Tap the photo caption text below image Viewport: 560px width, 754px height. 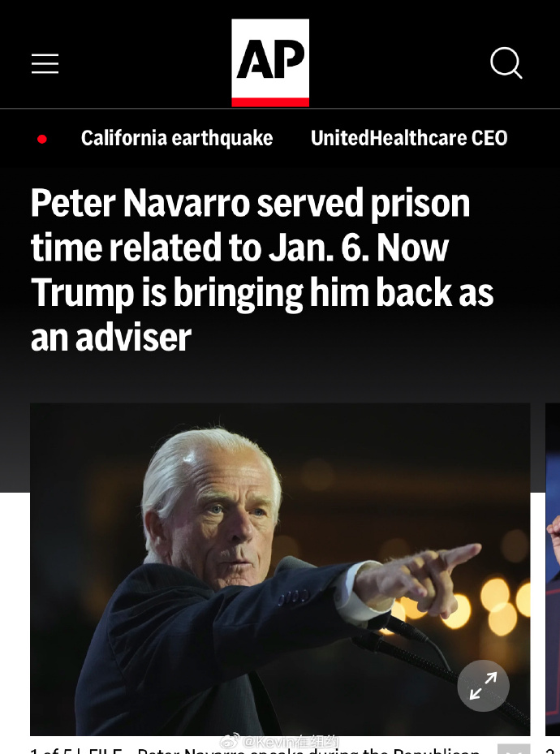255,750
